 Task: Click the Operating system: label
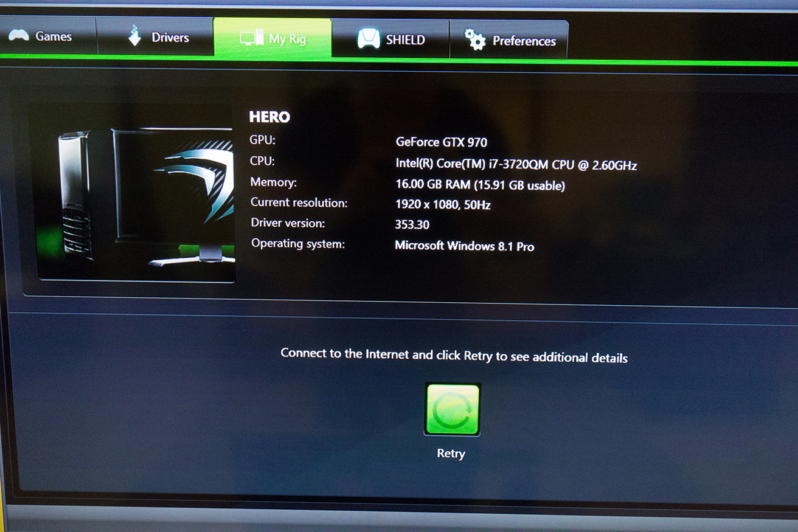coord(298,244)
